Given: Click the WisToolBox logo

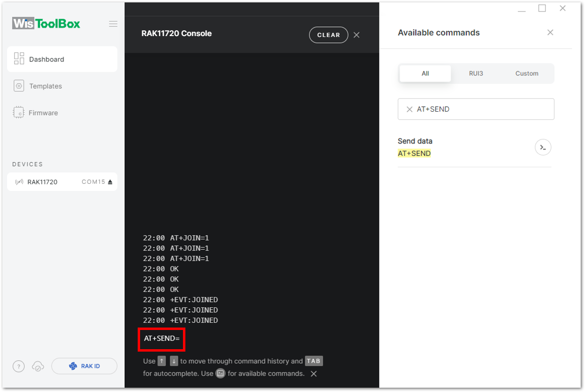Looking at the screenshot, I should (x=46, y=24).
